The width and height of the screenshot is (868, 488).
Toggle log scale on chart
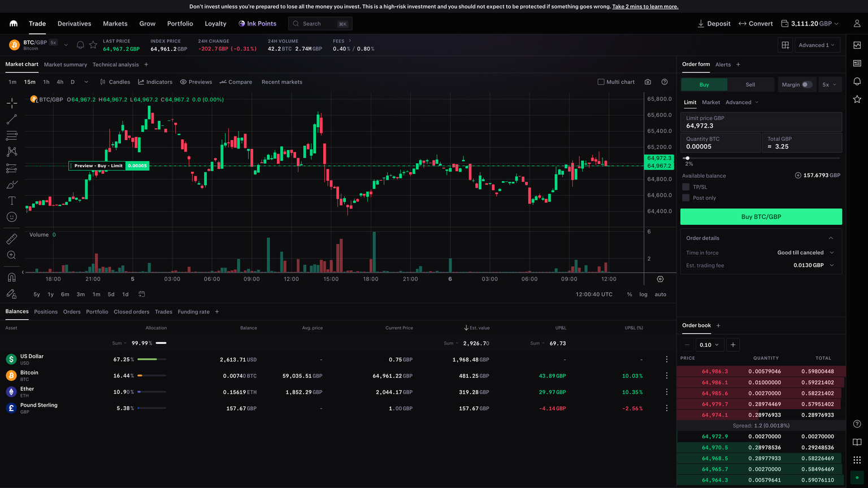pos(643,294)
